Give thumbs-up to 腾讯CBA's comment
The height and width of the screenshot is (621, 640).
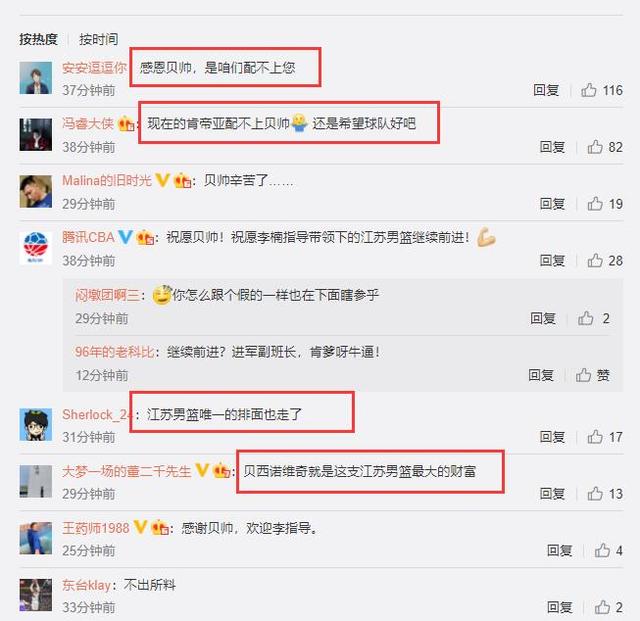tap(595, 260)
